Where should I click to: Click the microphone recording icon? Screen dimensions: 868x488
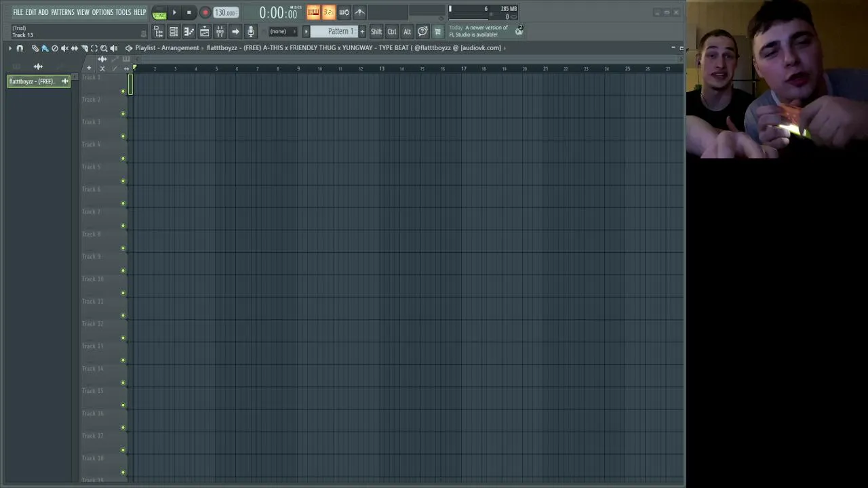click(x=250, y=32)
